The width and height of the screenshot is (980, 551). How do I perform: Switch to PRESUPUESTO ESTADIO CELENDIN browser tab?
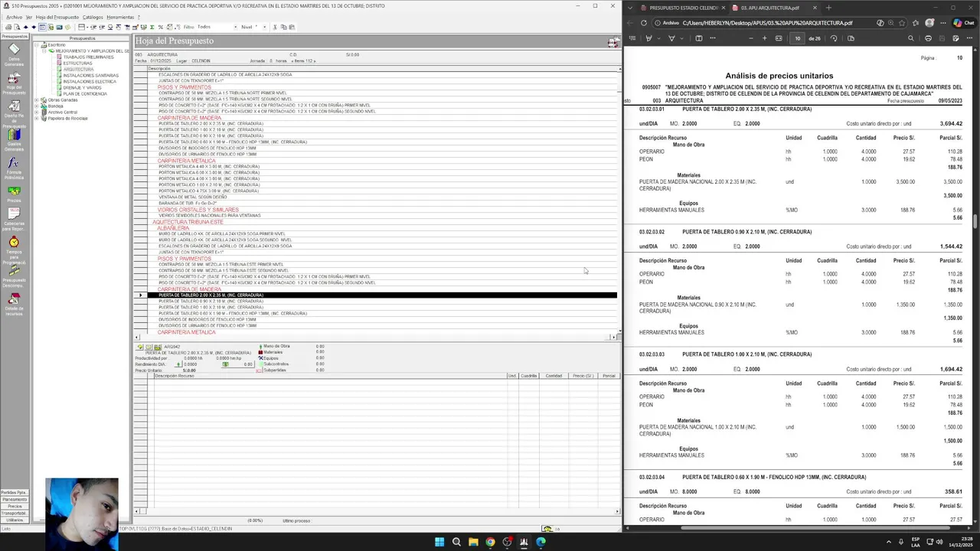point(683,8)
